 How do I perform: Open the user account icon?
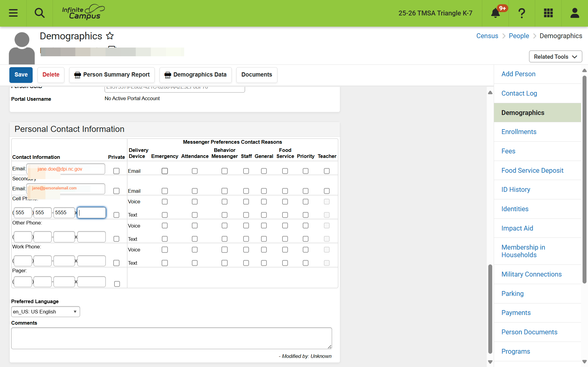click(574, 13)
